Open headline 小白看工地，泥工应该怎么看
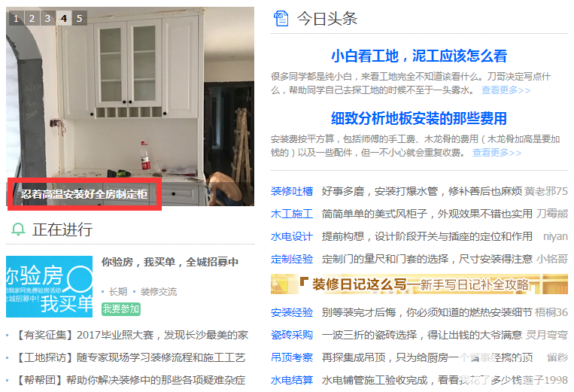 click(419, 56)
